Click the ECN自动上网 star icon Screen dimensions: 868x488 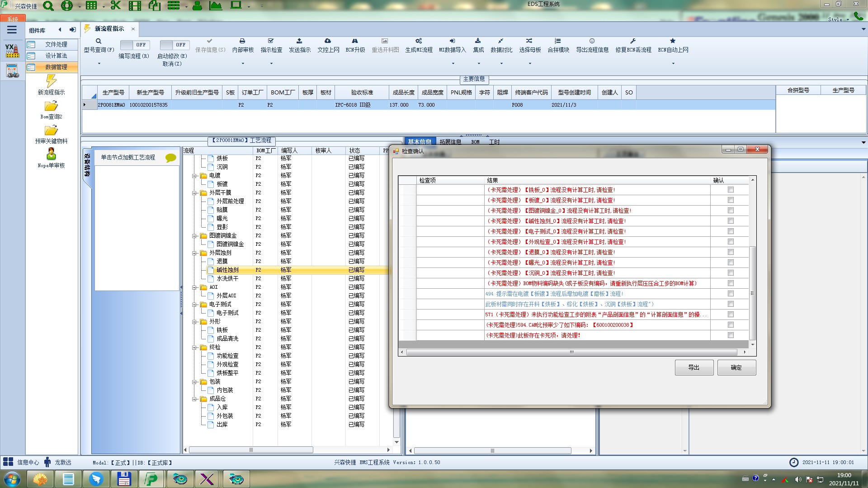(673, 41)
